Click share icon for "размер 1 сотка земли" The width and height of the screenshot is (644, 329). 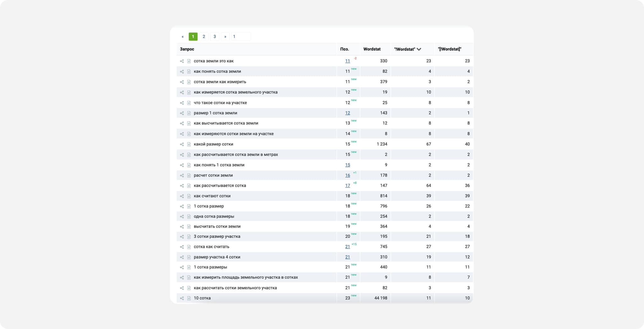coord(182,113)
